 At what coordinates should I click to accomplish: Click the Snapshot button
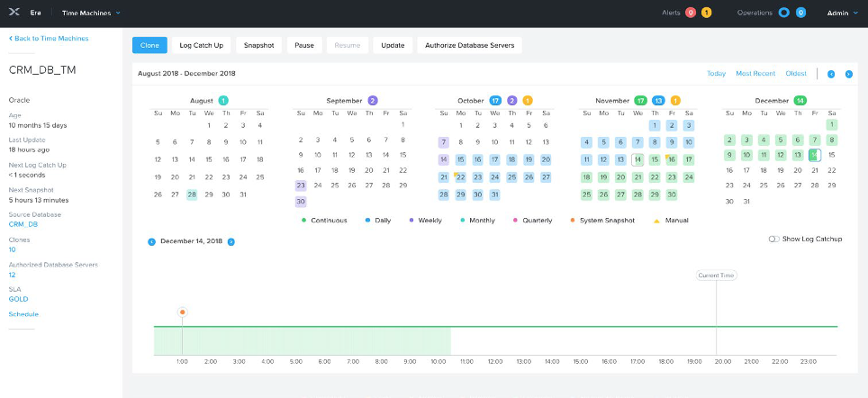pos(259,45)
